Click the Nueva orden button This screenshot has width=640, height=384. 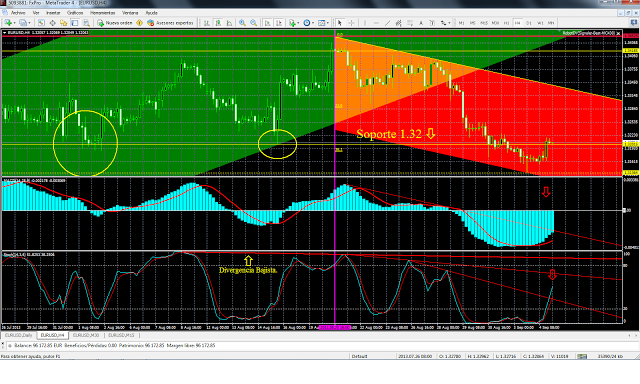point(114,23)
